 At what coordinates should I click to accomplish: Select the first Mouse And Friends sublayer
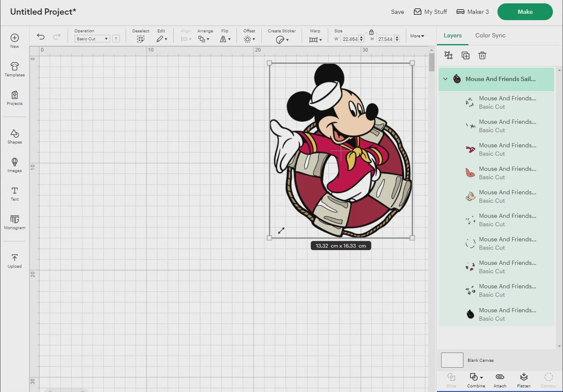496,102
